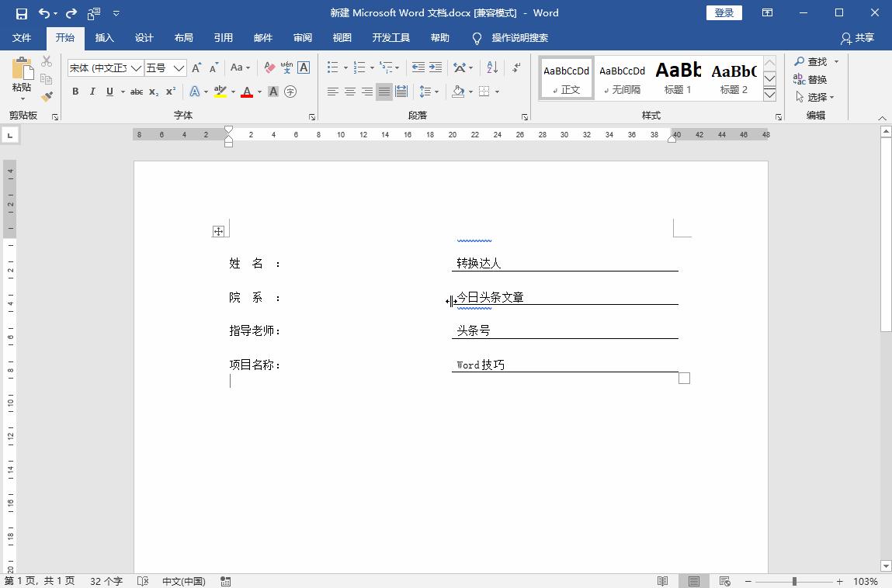The image size is (892, 588).
Task: Apply strikethrough with the abc icon
Action: tap(137, 92)
